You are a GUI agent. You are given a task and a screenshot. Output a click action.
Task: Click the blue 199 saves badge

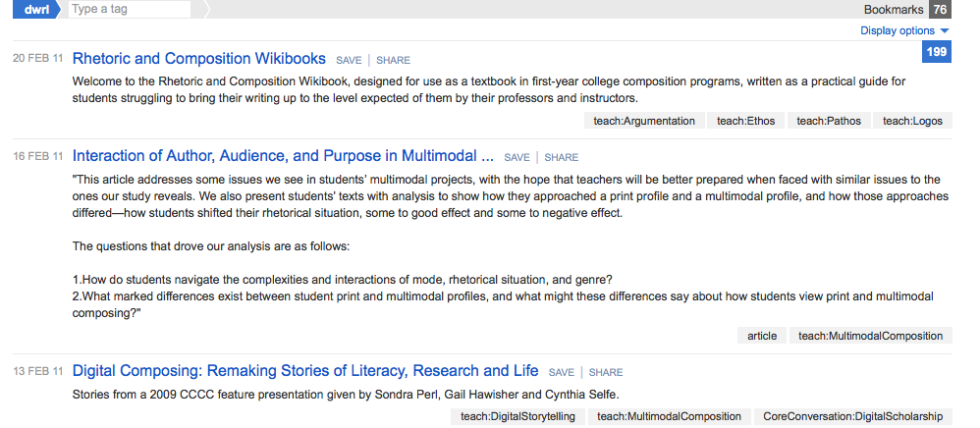pyautogui.click(x=936, y=52)
